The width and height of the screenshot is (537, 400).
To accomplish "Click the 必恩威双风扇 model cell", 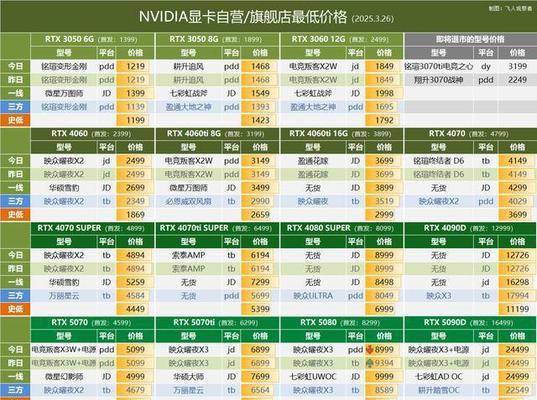I will [x=188, y=201].
